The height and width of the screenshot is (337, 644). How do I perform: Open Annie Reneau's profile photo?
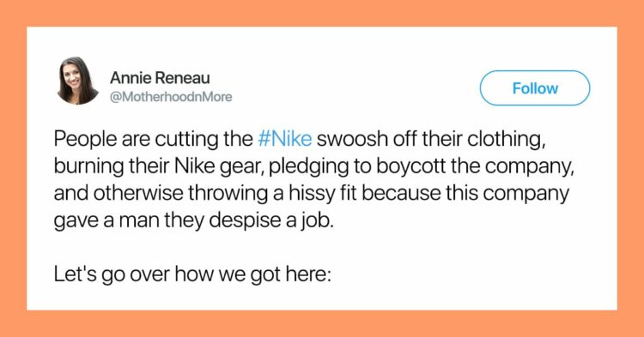[x=78, y=81]
